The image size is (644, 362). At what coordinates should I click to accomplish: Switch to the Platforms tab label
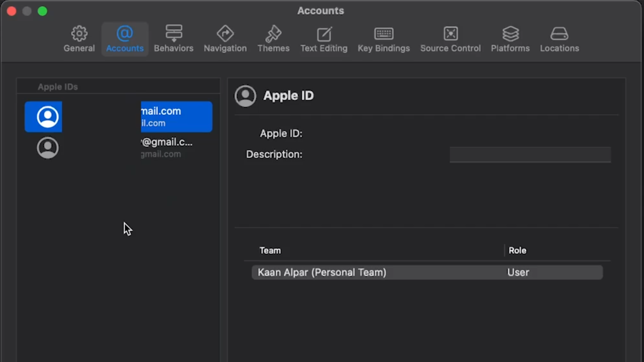[510, 48]
